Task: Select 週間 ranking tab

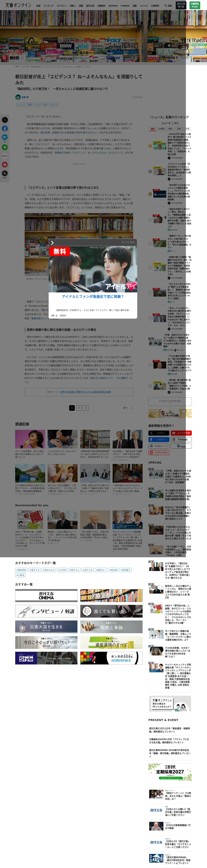Action: point(170,129)
